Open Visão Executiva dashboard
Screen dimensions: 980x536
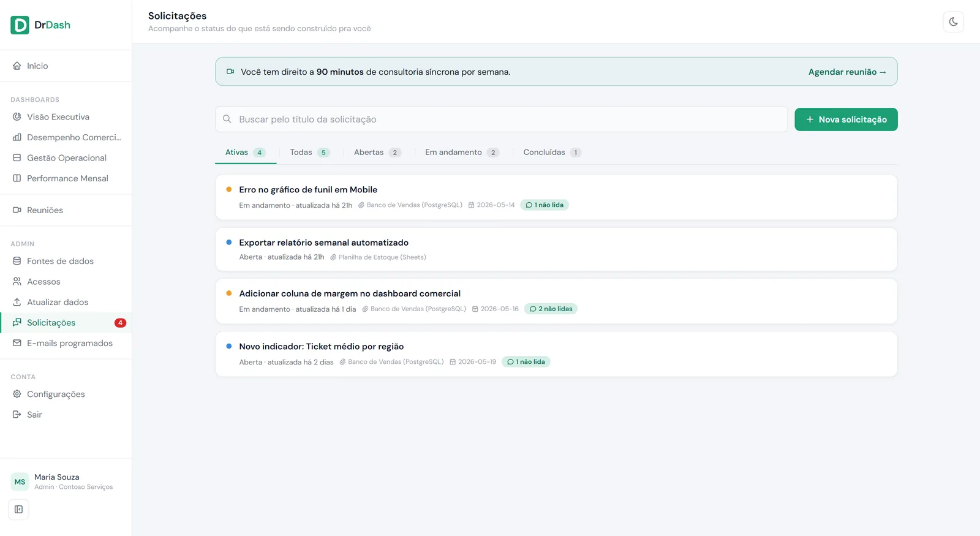[x=66, y=117]
